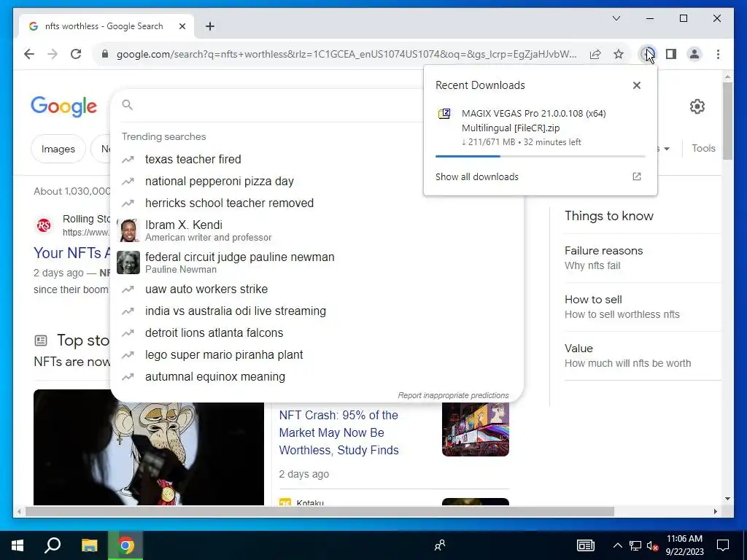
Task: Choose india vs australia odi live streaming
Action: (x=317, y=311)
